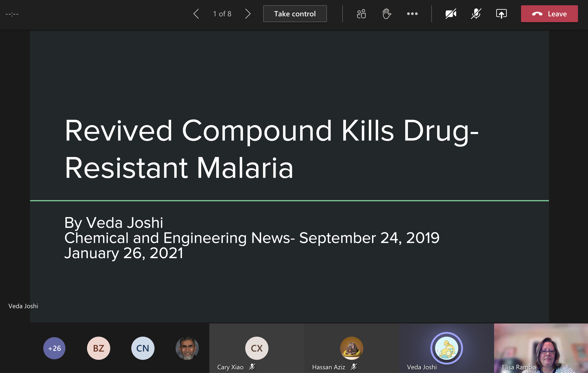
Task: Turn camera on
Action: (x=451, y=14)
